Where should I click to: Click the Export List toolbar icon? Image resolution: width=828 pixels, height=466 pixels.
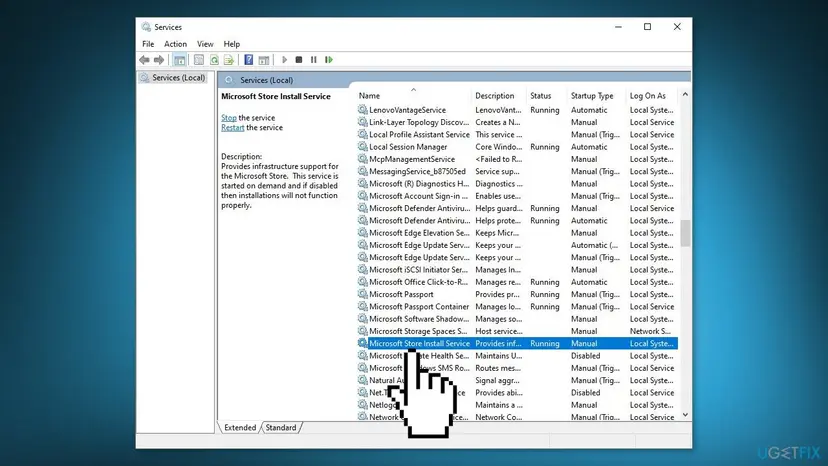tap(229, 60)
